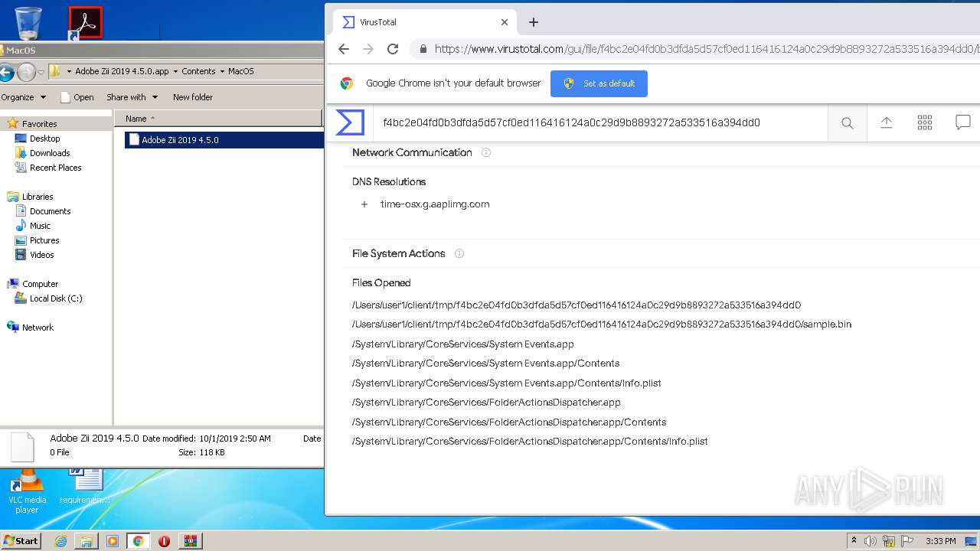Click the File System Actions info icon
980x551 pixels.
tap(459, 253)
